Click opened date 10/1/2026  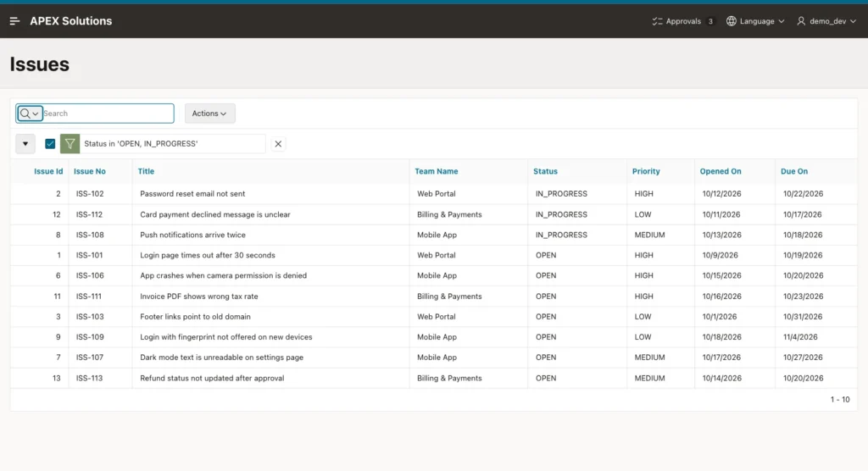click(720, 317)
